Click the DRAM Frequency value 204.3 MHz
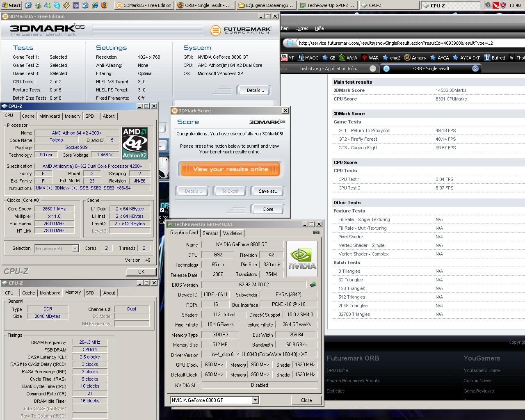525x420 pixels. [x=90, y=342]
